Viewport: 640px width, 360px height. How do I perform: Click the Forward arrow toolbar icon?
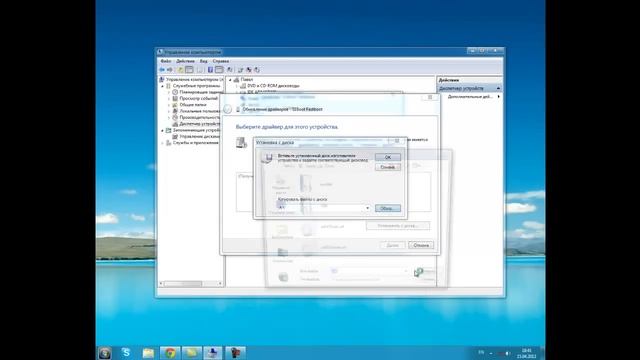point(170,70)
